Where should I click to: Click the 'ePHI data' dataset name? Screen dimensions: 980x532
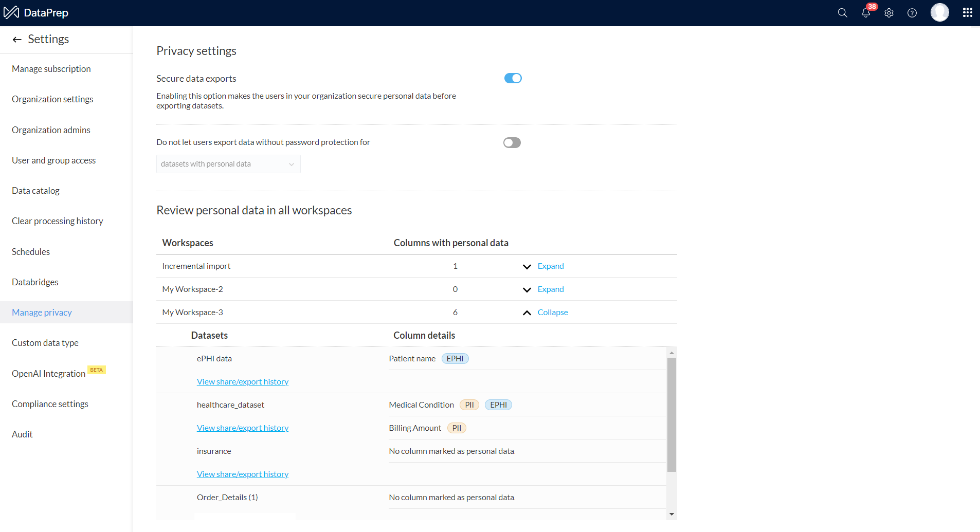coord(214,358)
